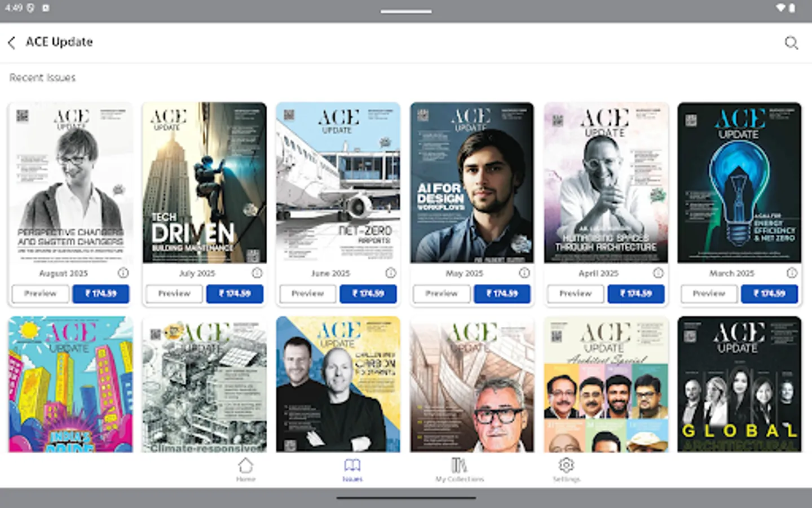Preview the August 2025 issue
Image resolution: width=812 pixels, height=508 pixels.
tap(40, 294)
